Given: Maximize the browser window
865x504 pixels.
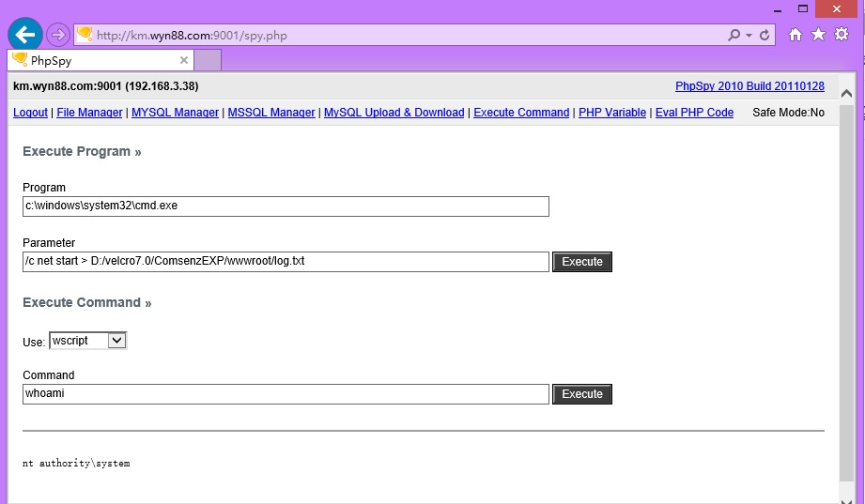Looking at the screenshot, I should [x=803, y=8].
